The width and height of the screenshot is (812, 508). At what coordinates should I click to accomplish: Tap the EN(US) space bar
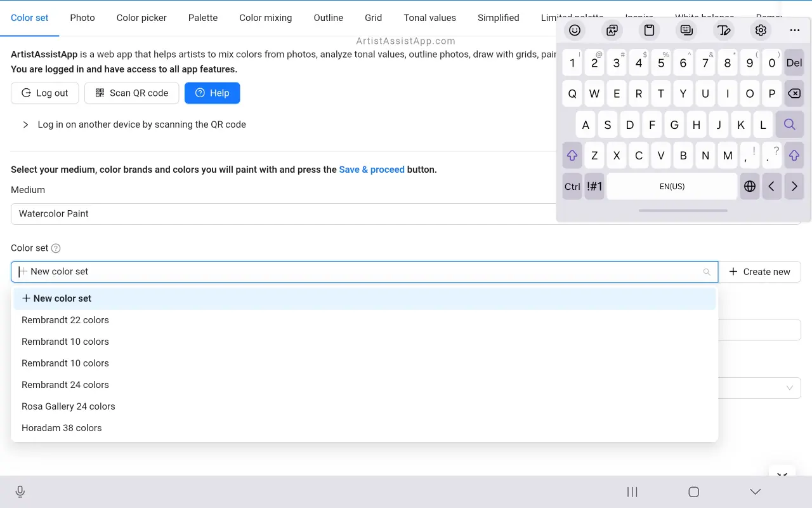[672, 186]
